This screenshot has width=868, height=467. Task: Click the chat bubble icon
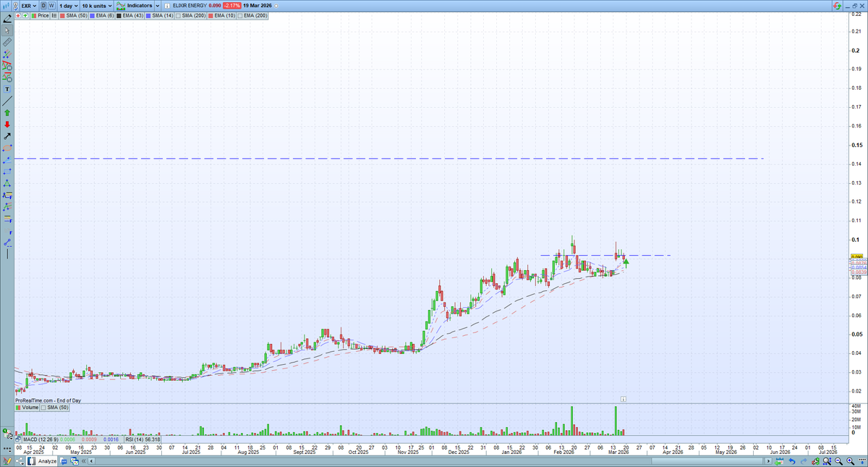pos(64,461)
